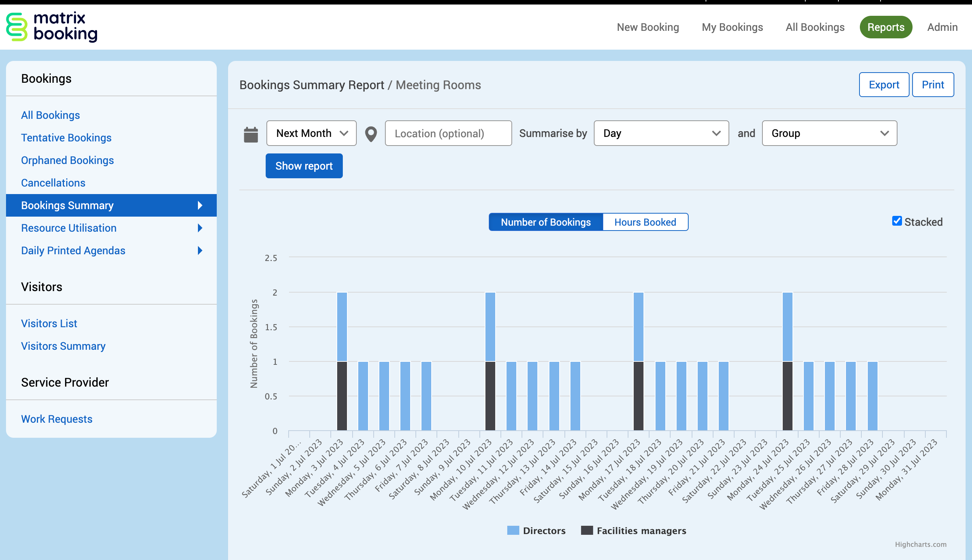The height and width of the screenshot is (560, 972).
Task: Open the Summarise by Day dropdown
Action: pos(661,133)
